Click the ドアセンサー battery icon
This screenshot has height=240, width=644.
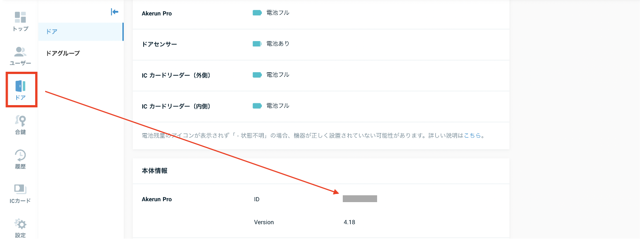(x=257, y=44)
